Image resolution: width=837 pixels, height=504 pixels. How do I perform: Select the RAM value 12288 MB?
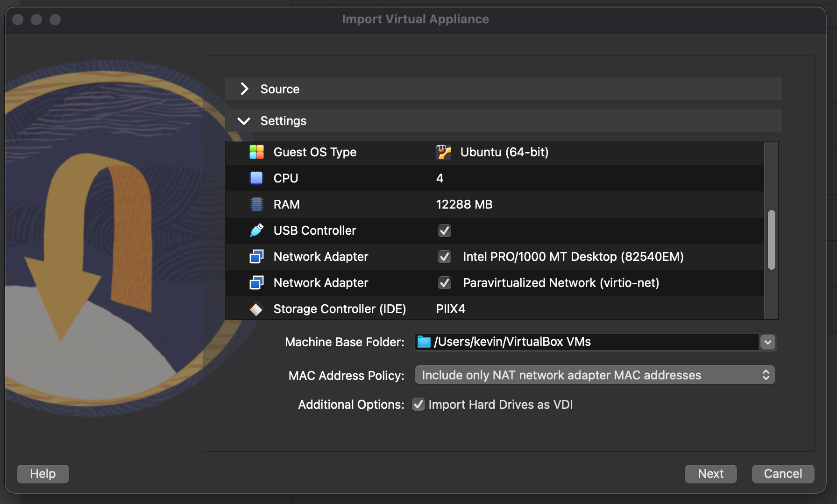(x=464, y=204)
